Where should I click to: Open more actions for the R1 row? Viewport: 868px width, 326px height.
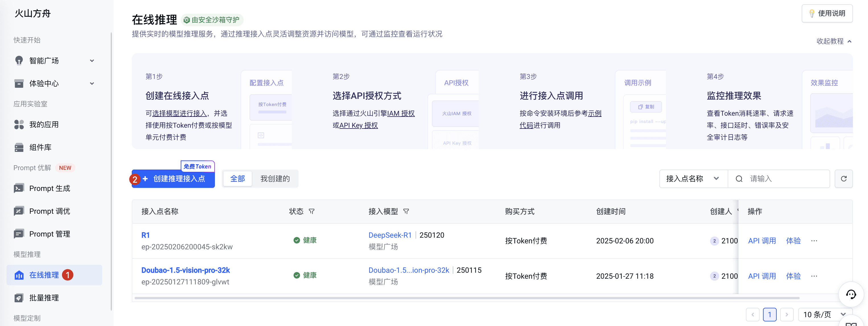coord(814,241)
